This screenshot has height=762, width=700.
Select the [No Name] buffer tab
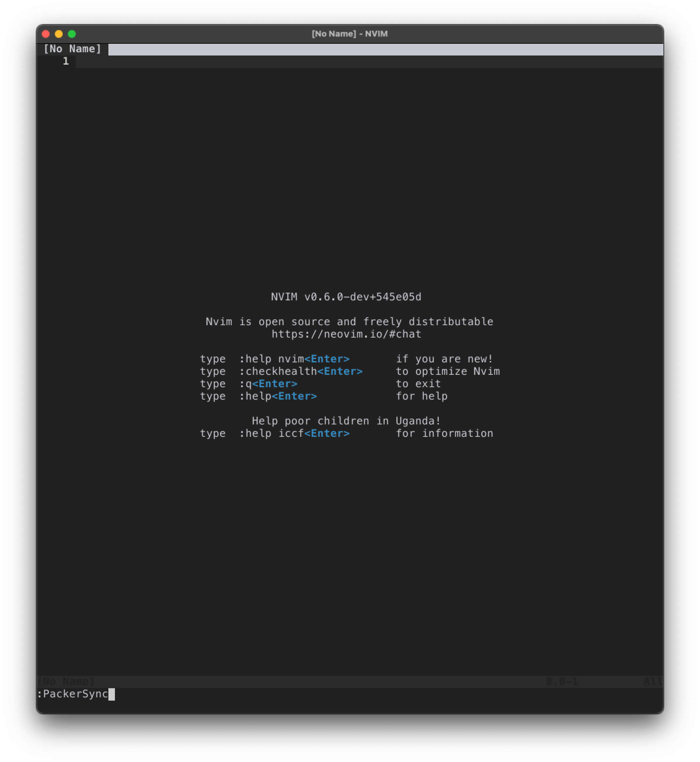(72, 48)
